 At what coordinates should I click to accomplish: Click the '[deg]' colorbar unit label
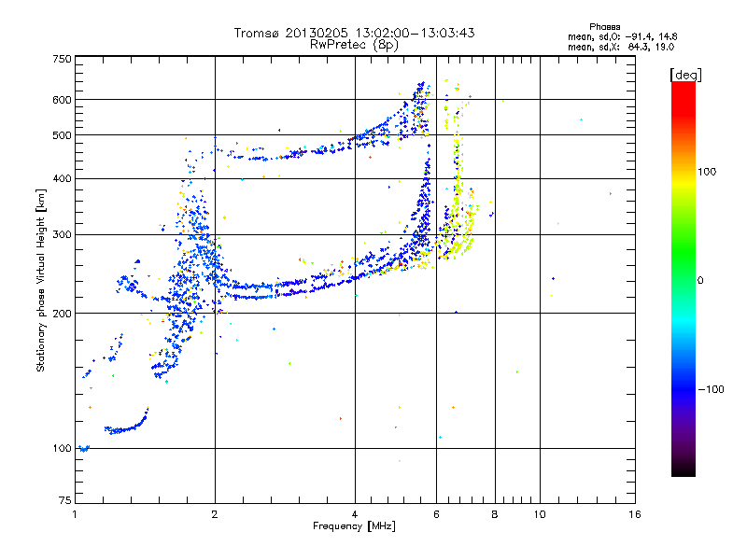[685, 75]
